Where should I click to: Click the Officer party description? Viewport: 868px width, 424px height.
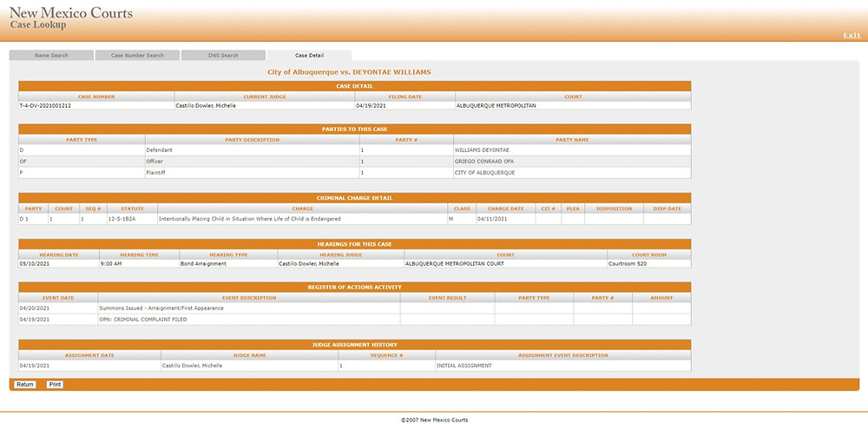(155, 162)
